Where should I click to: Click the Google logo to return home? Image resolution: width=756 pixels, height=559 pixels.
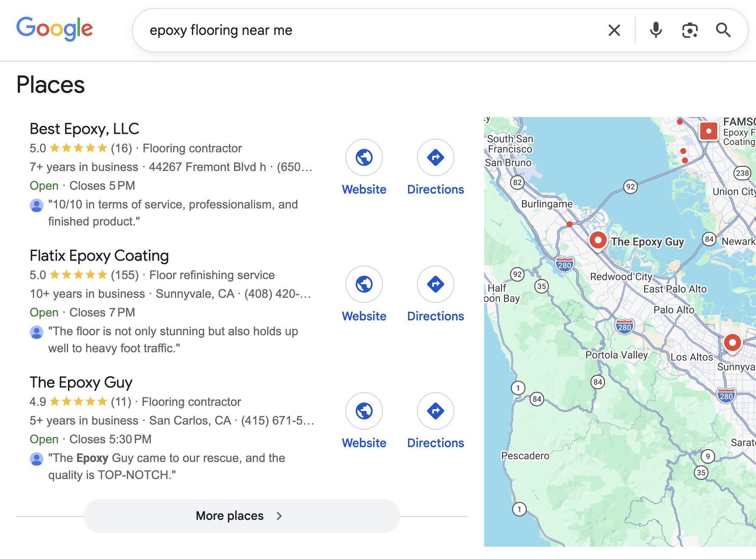click(x=54, y=29)
